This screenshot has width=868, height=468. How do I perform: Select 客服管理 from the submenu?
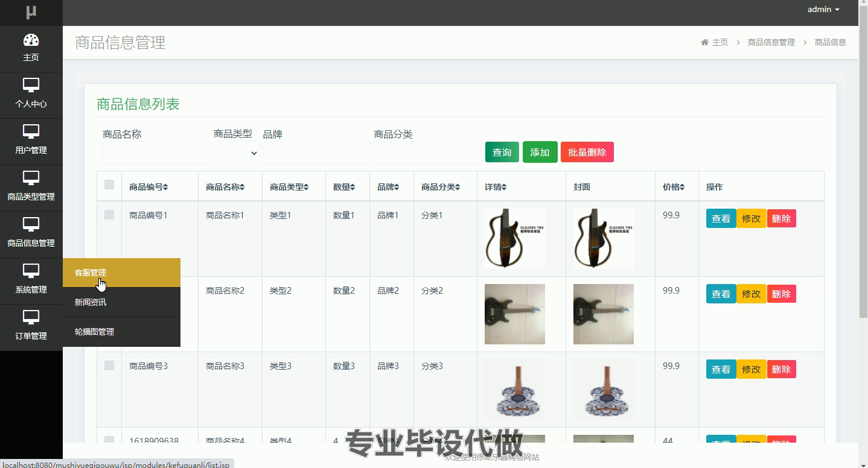(121, 273)
